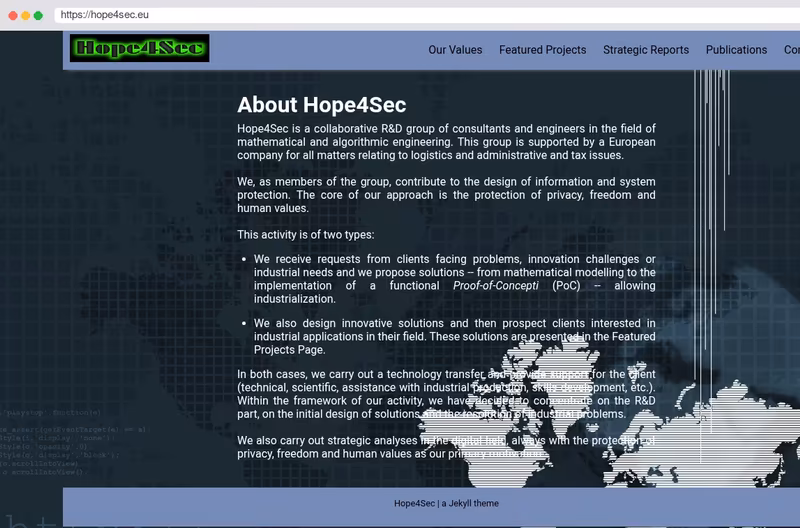Click the italic Proof-of-Concepti text

[x=495, y=286]
